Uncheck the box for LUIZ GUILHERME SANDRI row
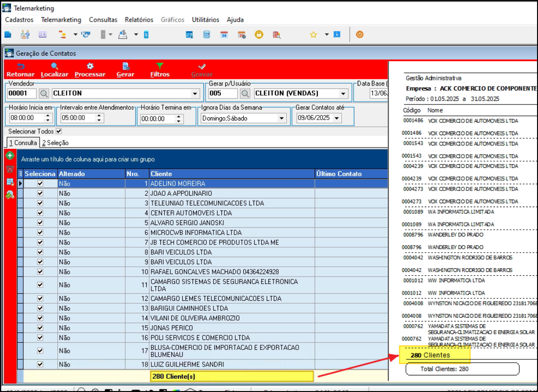The image size is (538, 392). (40, 364)
